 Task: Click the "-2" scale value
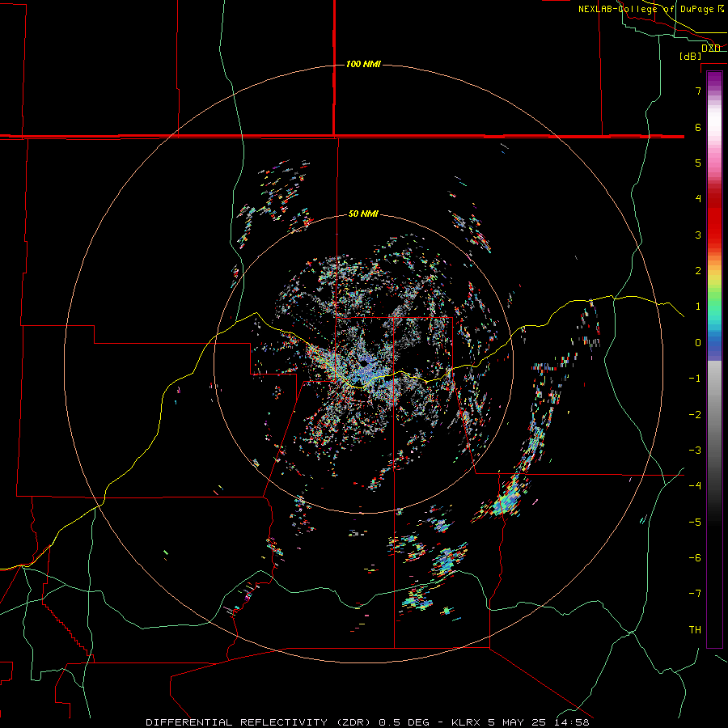[x=695, y=415]
